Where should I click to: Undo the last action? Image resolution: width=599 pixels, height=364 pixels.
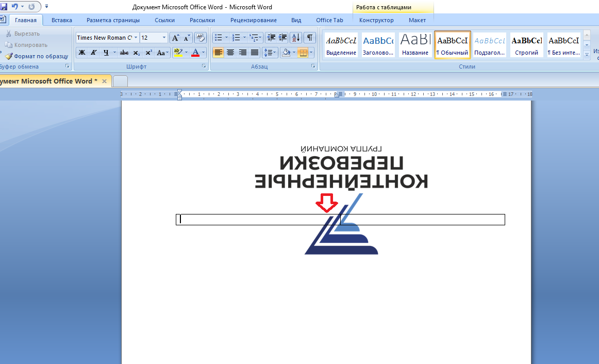[x=14, y=7]
